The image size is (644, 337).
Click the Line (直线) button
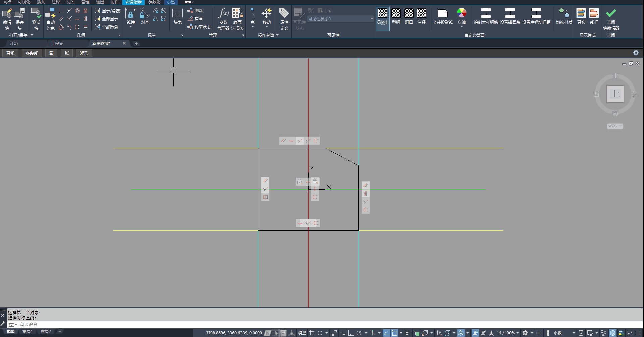click(10, 53)
